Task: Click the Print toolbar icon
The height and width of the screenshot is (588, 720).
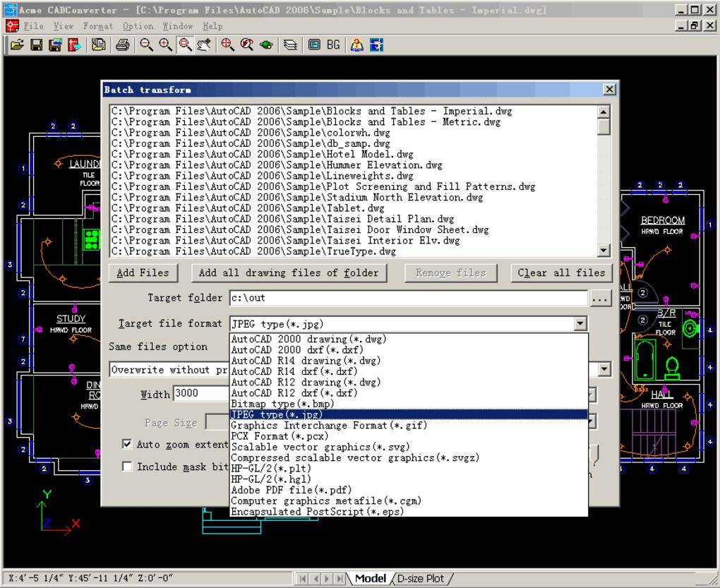Action: tap(122, 44)
